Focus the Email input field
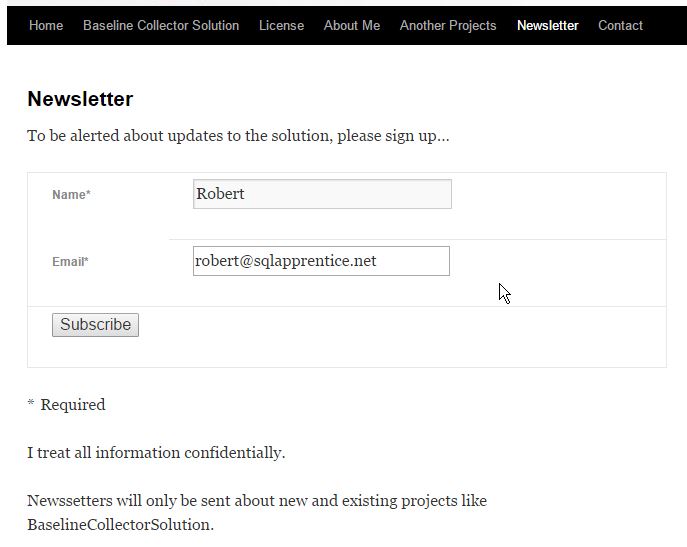Viewport: 687px width, 547px height. 321,261
